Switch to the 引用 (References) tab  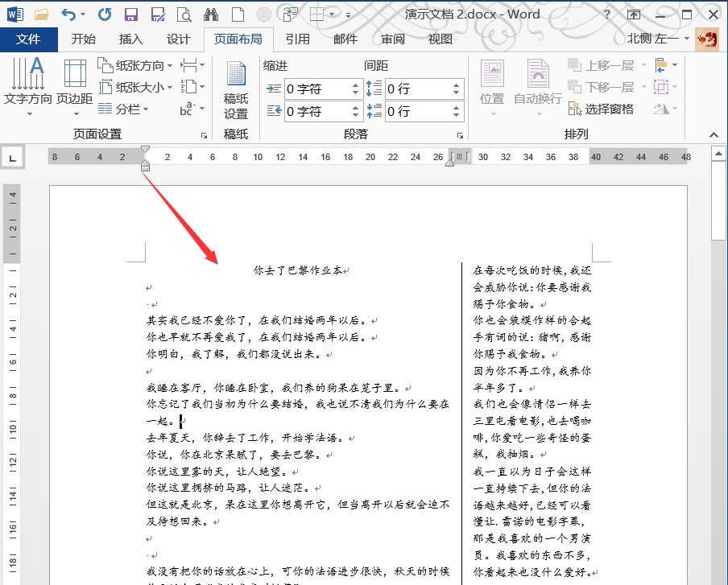point(299,38)
